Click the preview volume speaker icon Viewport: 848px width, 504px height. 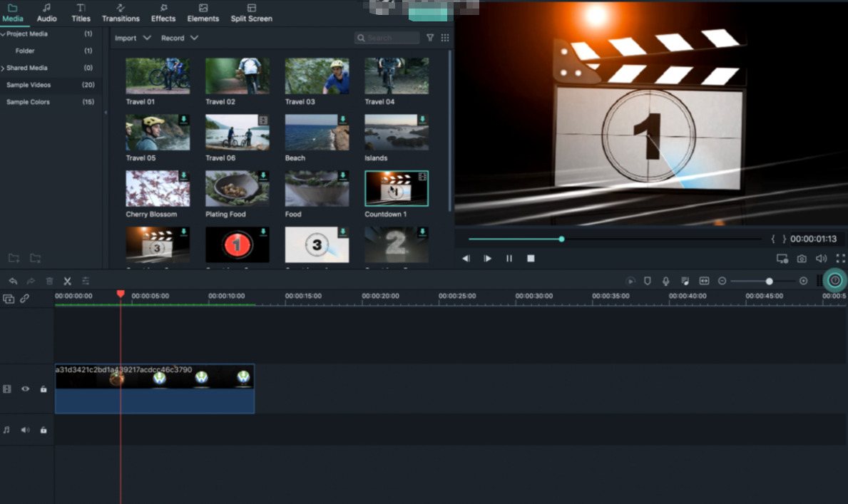click(821, 259)
